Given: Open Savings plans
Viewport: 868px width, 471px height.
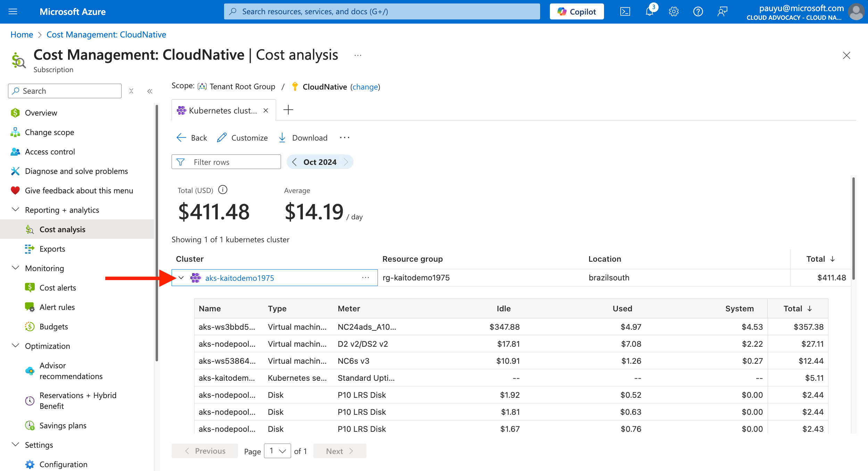Looking at the screenshot, I should [x=77, y=426].
